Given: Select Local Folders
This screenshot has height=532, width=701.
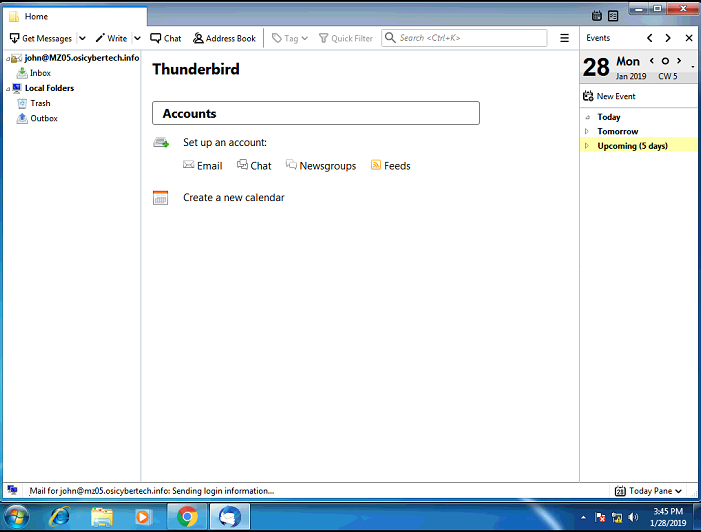Looking at the screenshot, I should click(49, 88).
